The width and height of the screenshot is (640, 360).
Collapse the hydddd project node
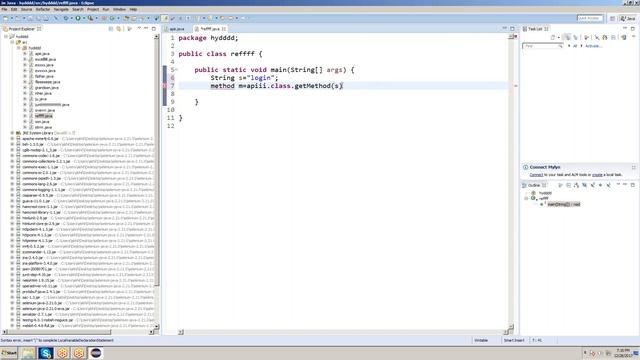point(6,37)
